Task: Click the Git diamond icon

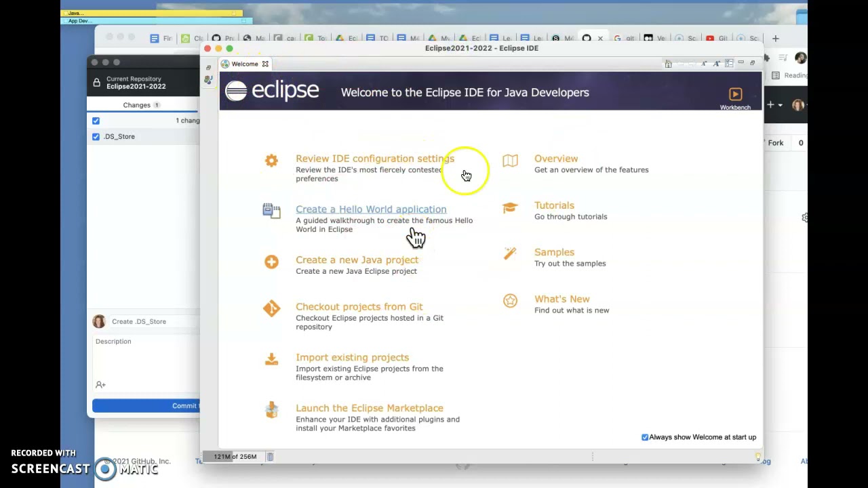Action: pos(271,308)
